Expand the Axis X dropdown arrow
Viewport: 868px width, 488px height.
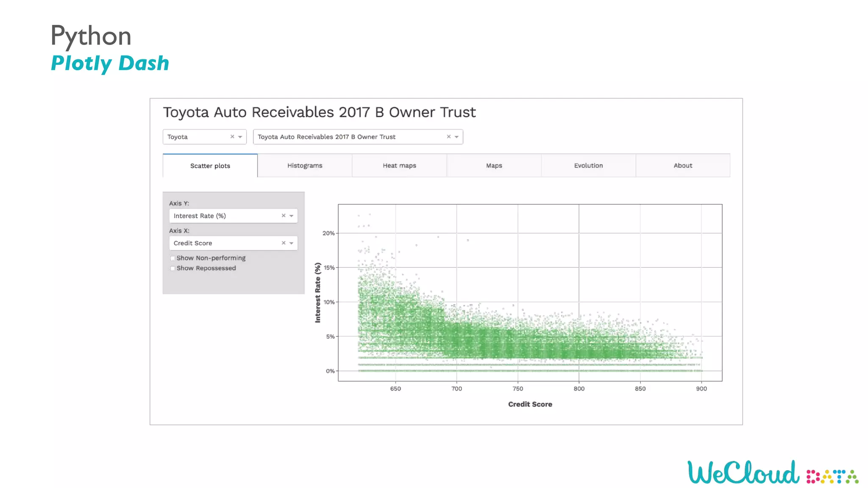click(x=291, y=243)
